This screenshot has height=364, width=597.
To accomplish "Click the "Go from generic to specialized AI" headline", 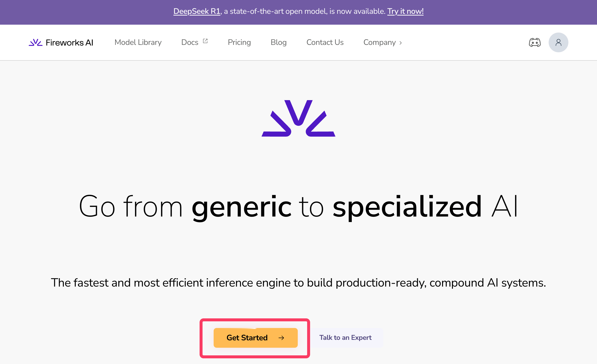I will click(x=298, y=206).
